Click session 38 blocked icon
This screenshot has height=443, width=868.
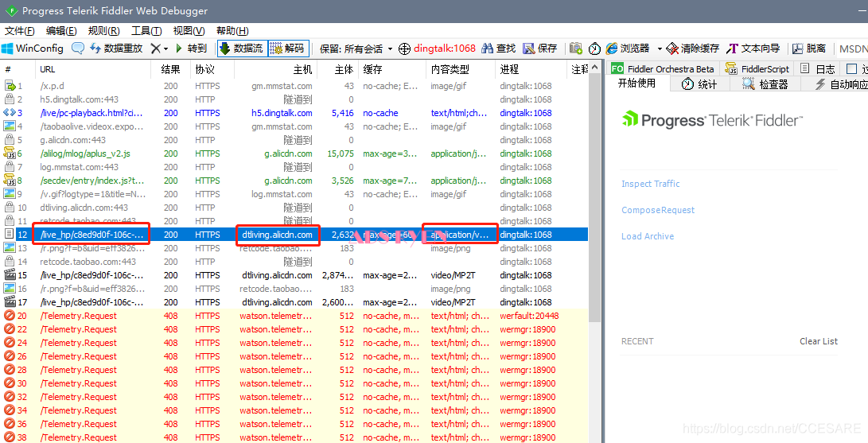tap(10, 437)
